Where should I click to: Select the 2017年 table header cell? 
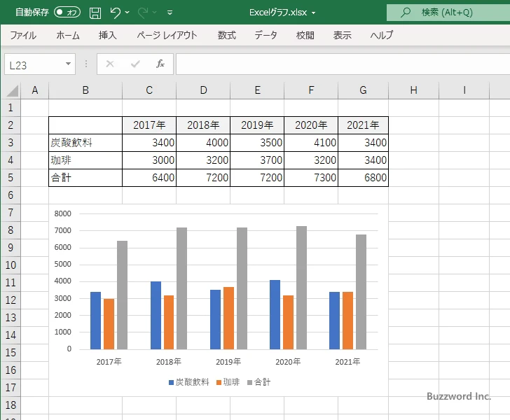click(x=149, y=125)
